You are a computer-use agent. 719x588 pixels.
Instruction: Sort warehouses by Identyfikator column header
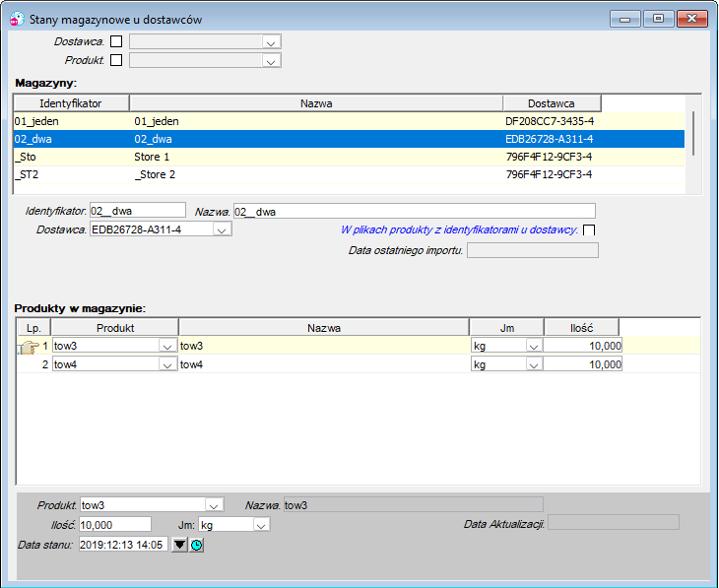click(x=71, y=103)
